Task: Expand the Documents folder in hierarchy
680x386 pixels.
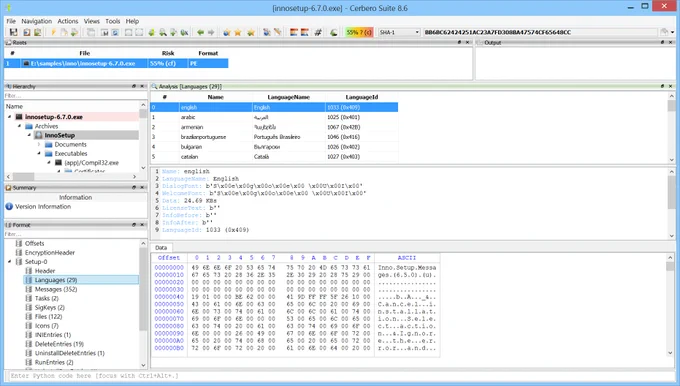Action: tap(39, 144)
